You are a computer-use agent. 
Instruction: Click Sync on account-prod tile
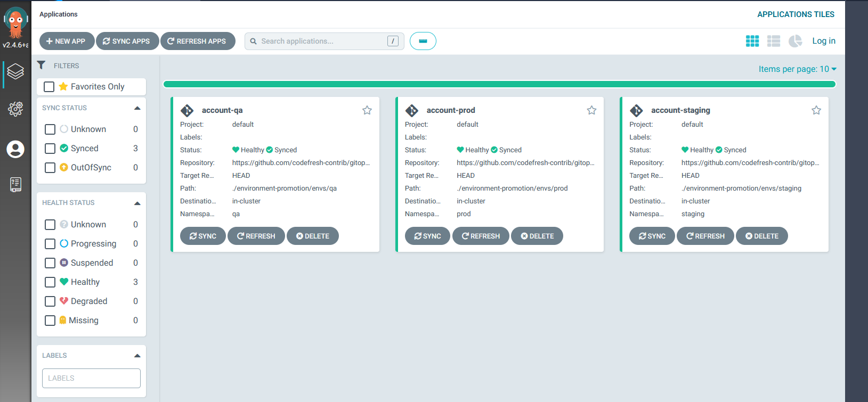pyautogui.click(x=427, y=236)
